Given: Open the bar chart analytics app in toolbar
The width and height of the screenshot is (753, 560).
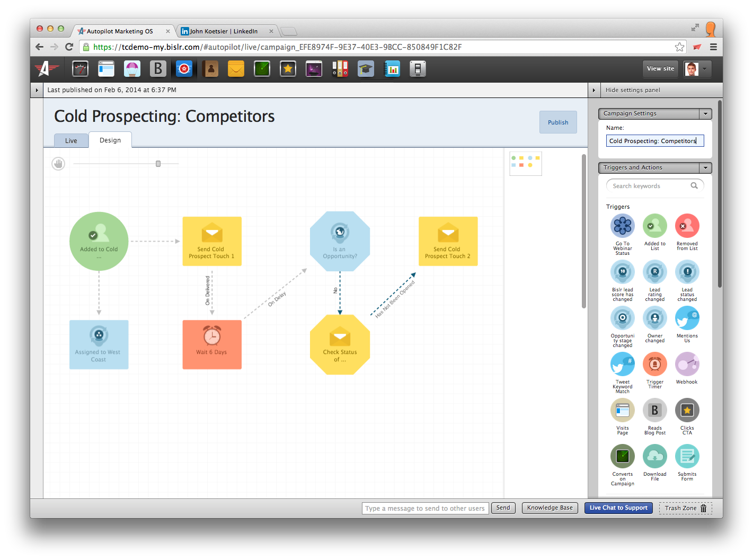Looking at the screenshot, I should point(392,69).
